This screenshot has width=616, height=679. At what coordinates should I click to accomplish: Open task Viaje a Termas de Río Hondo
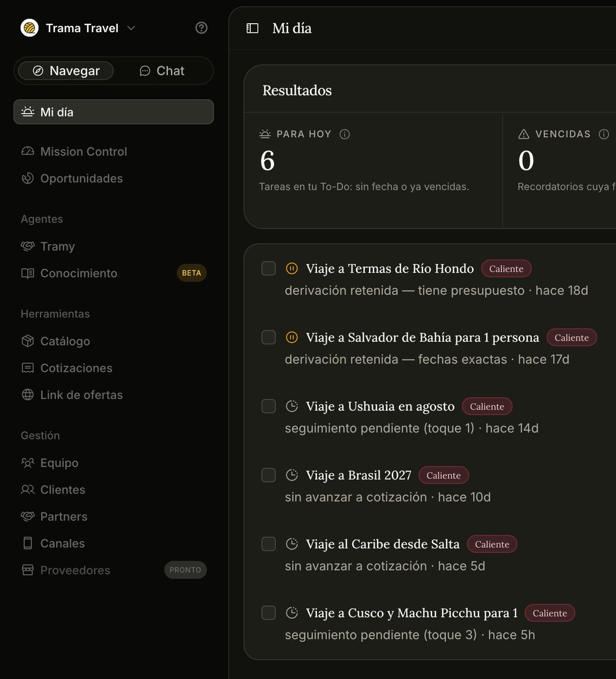click(x=390, y=269)
